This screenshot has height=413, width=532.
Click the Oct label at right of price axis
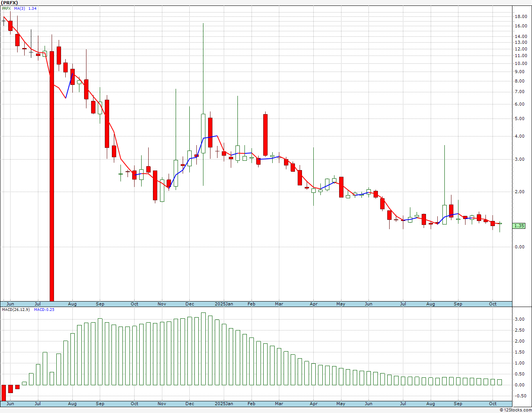click(493, 304)
